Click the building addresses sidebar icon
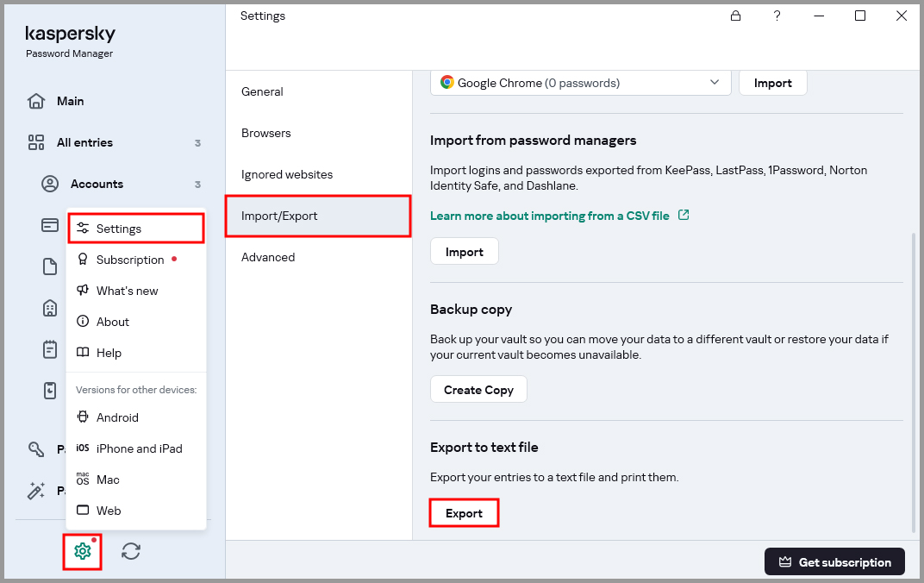Image resolution: width=924 pixels, height=583 pixels. click(50, 308)
